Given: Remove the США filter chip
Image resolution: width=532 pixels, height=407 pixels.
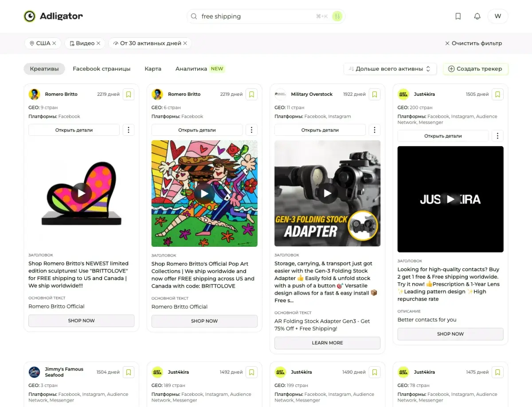Looking at the screenshot, I should pos(54,43).
